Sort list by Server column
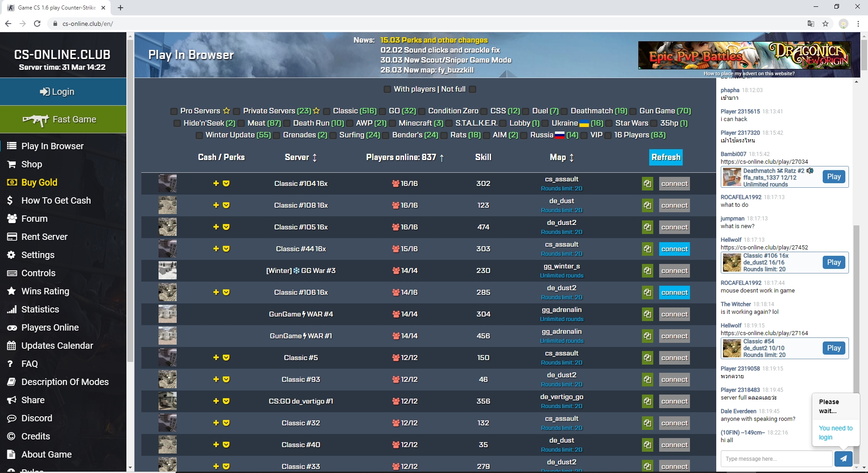Screen dimensions: 868x473 click(x=301, y=157)
